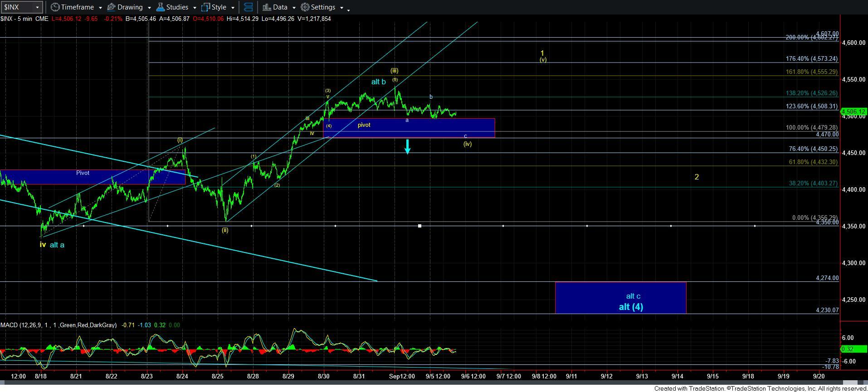Click the cyan down arrow on chart

point(407,146)
